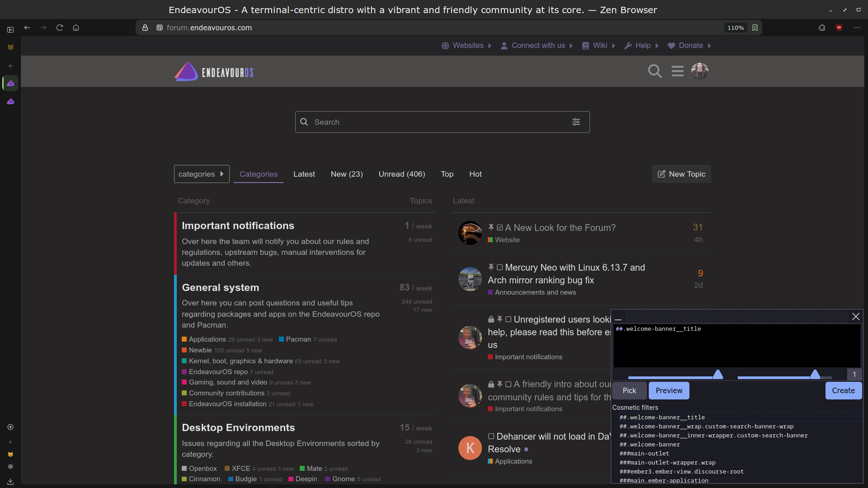Viewport: 868px width, 488px height.
Task: Open the Important notifications category
Action: [238, 225]
